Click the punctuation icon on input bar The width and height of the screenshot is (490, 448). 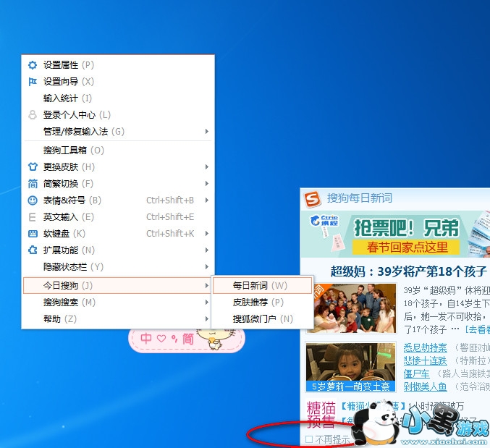click(174, 339)
